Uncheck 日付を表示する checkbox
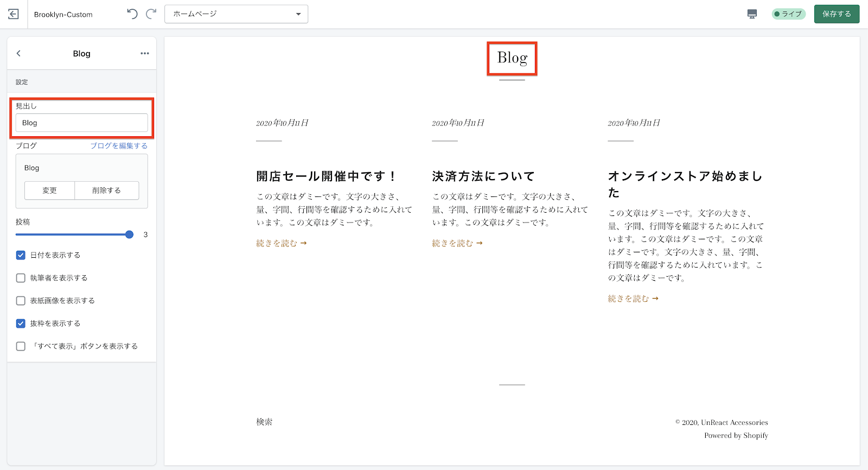The height and width of the screenshot is (470, 868). [21, 255]
